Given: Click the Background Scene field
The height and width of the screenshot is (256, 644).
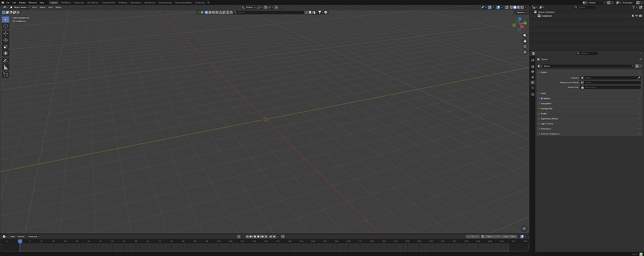Looking at the screenshot, I should pos(610,83).
